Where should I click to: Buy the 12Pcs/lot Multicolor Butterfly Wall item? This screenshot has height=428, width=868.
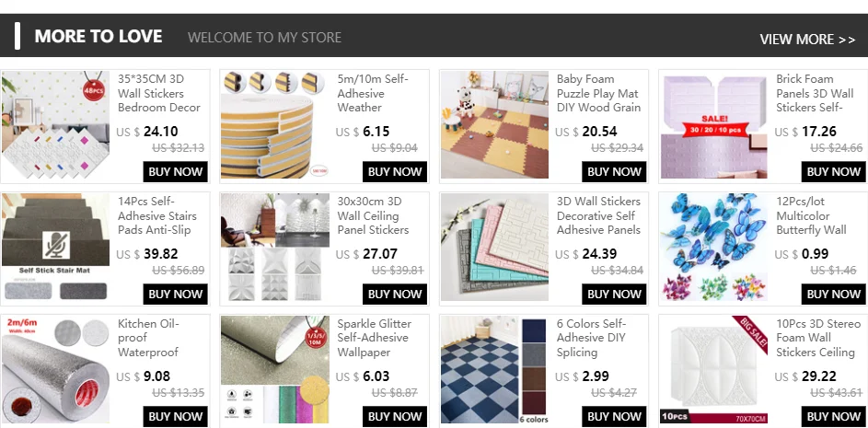[x=834, y=294]
